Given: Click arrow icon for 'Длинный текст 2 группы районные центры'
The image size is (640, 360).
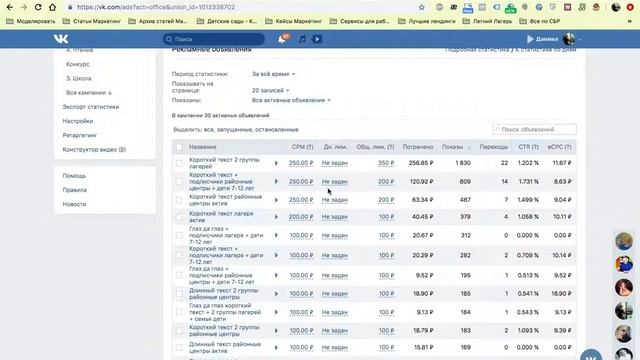Looking at the screenshot, I should (276, 294).
